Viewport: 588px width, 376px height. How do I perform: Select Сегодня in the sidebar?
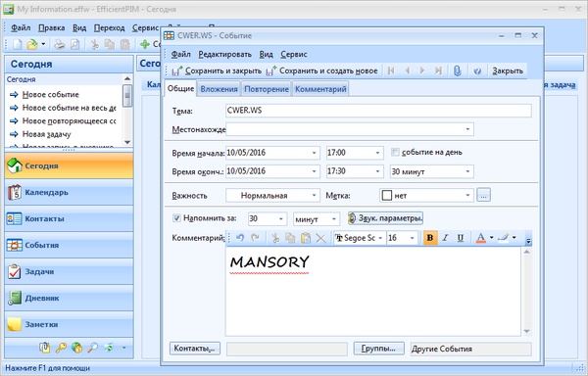[x=69, y=165]
